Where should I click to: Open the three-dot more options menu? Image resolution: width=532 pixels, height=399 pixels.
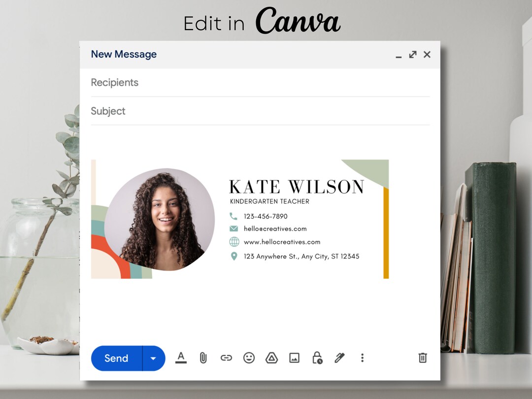362,358
